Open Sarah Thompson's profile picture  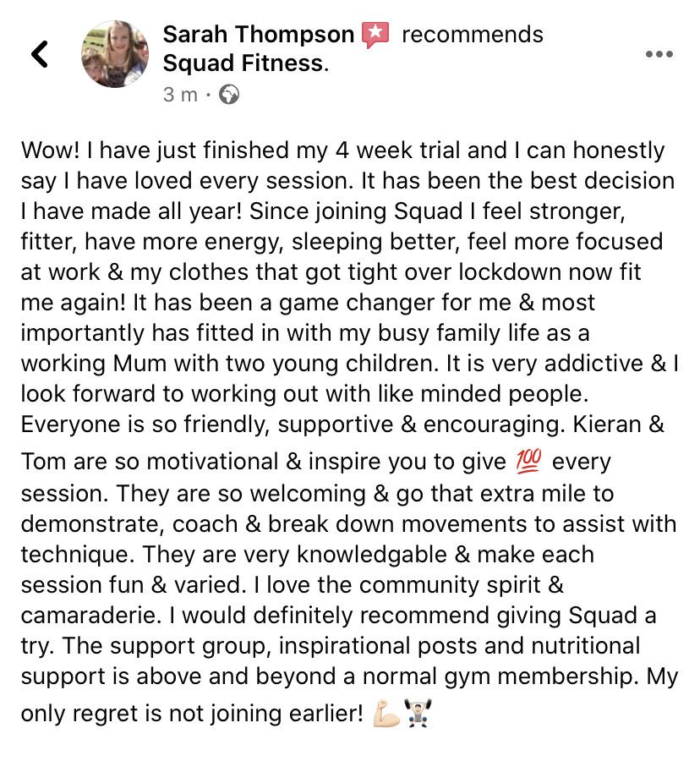[114, 55]
